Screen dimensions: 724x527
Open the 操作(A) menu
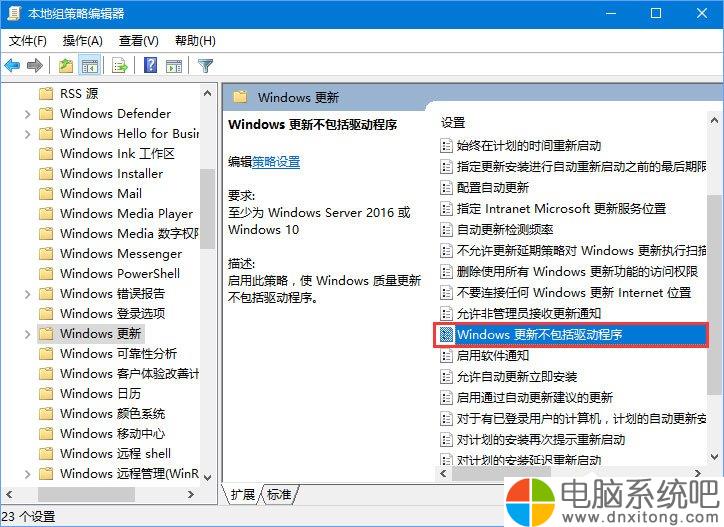click(83, 41)
